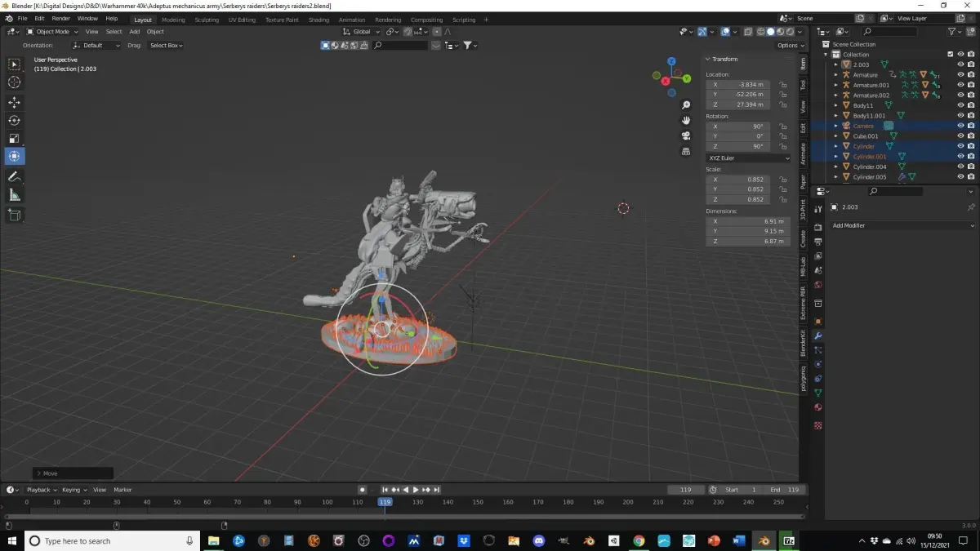Click the Scale X value slider
Screen dimensions: 980x551
pyautogui.click(x=740, y=179)
